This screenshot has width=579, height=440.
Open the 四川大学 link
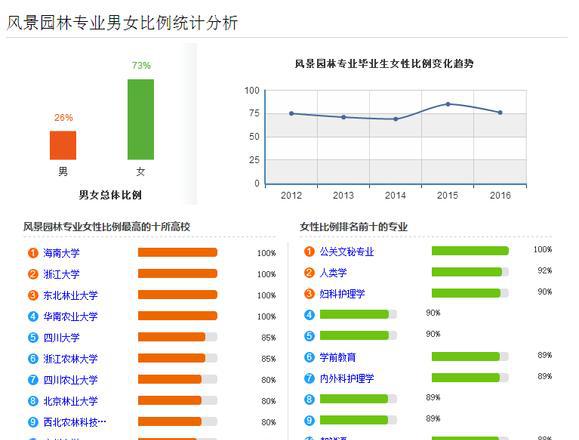(61, 337)
